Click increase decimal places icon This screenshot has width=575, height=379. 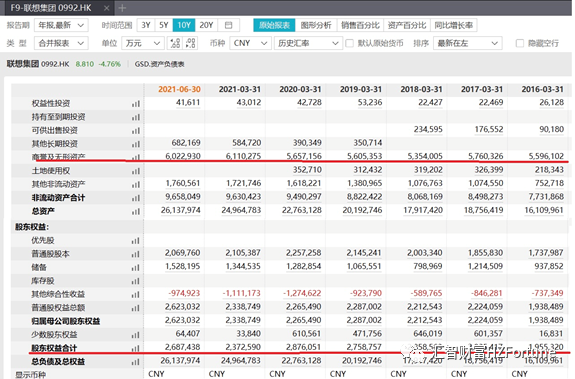point(175,43)
